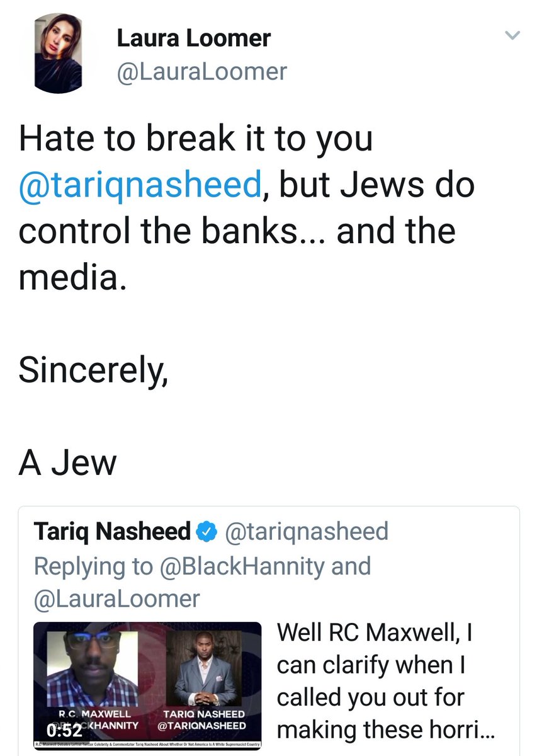Click @LauraLoomer in the quoted reply line
The image size is (537, 756).
116,598
